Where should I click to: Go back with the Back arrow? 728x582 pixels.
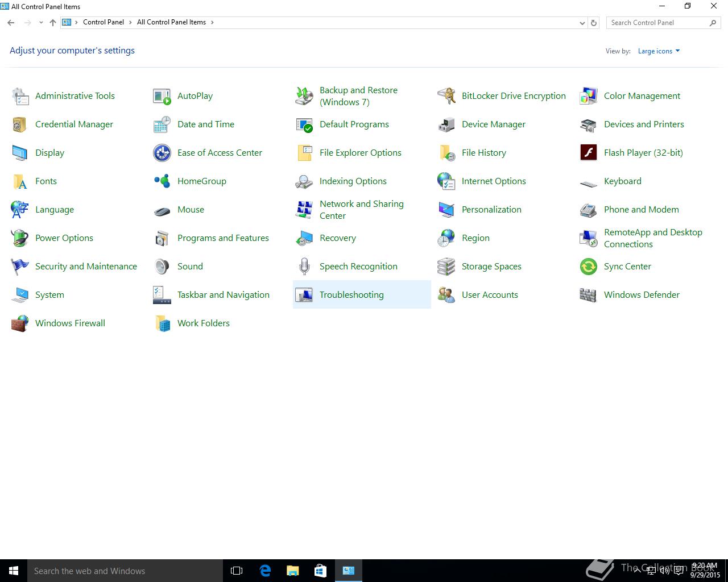(x=11, y=23)
